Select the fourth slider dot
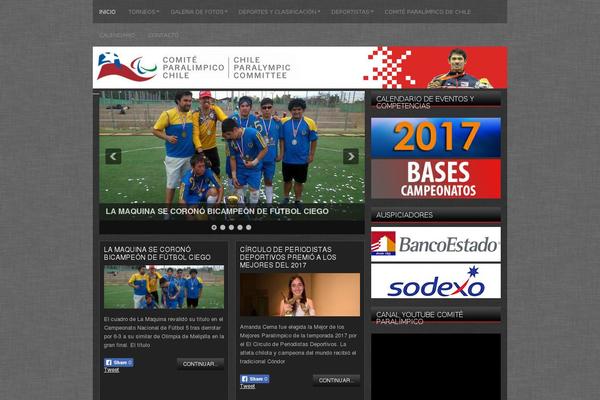The height and width of the screenshot is (400, 600). (x=240, y=227)
